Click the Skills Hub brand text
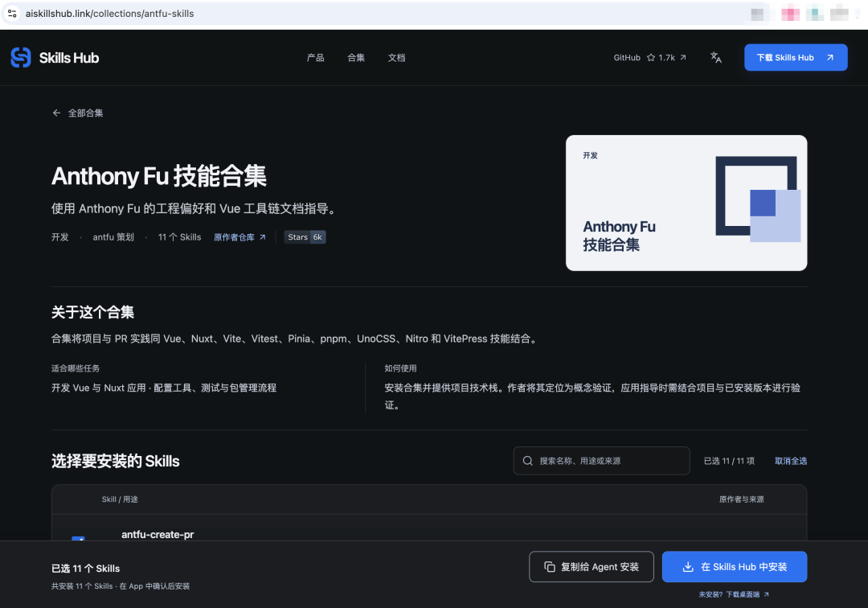 click(69, 58)
